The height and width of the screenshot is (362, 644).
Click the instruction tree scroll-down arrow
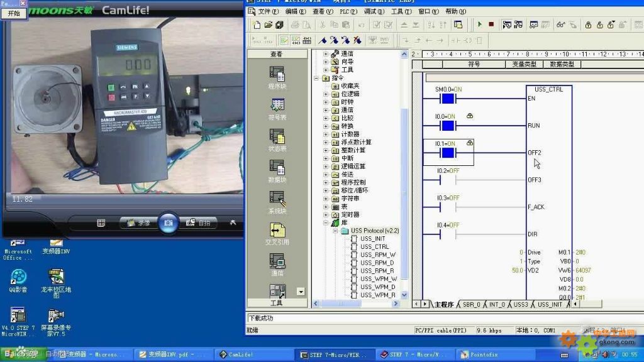click(x=404, y=295)
